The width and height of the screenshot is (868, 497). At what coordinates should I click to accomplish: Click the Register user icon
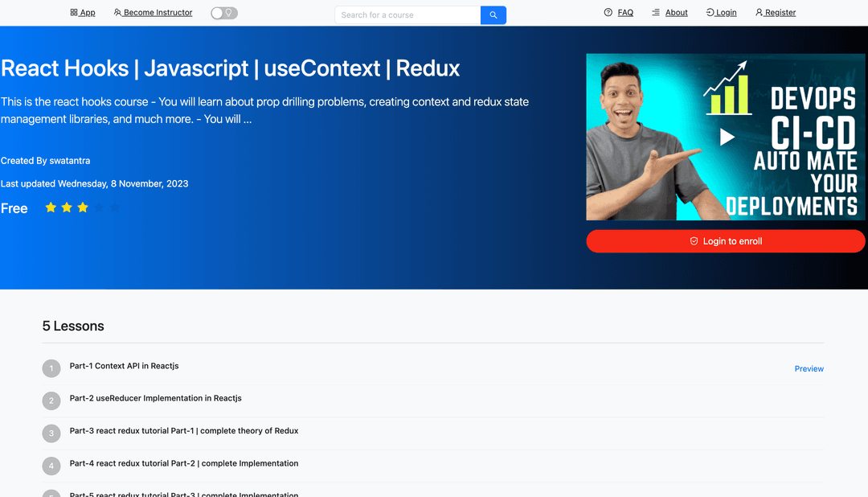(x=759, y=12)
